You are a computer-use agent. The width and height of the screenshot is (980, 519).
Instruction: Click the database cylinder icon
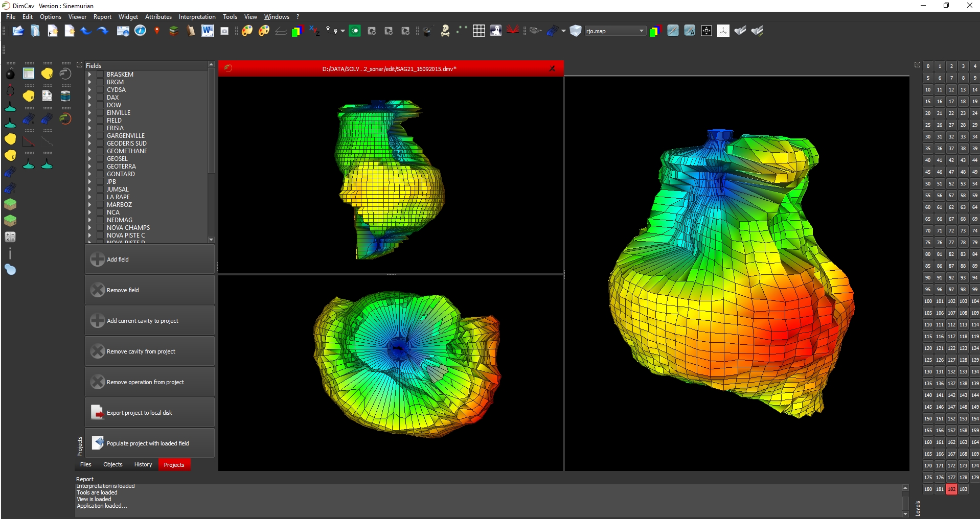[x=65, y=96]
